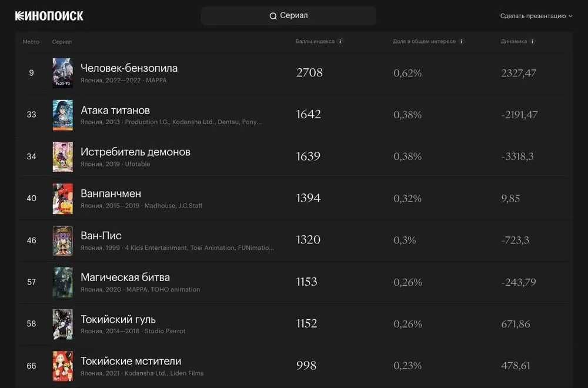Select index score 1642

(309, 114)
